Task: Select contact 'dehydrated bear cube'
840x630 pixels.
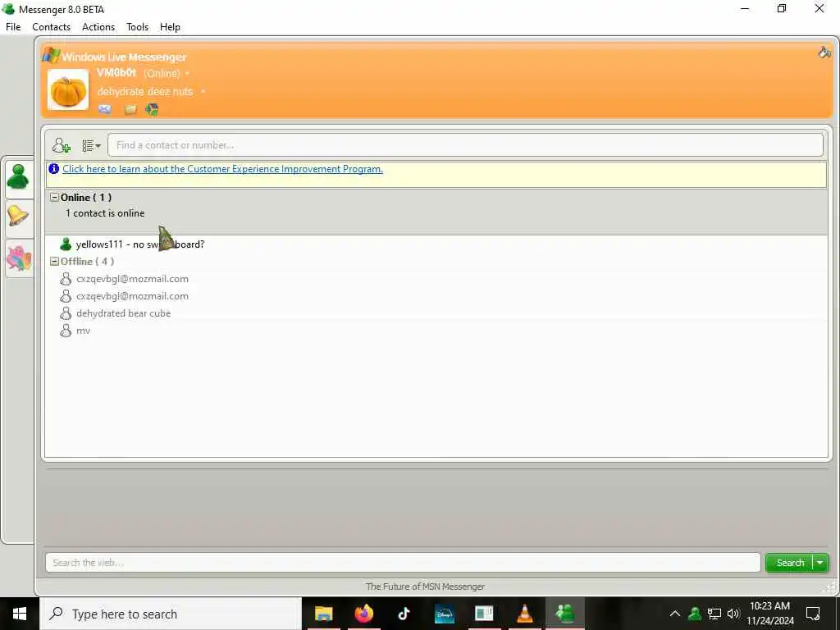Action: 123,313
